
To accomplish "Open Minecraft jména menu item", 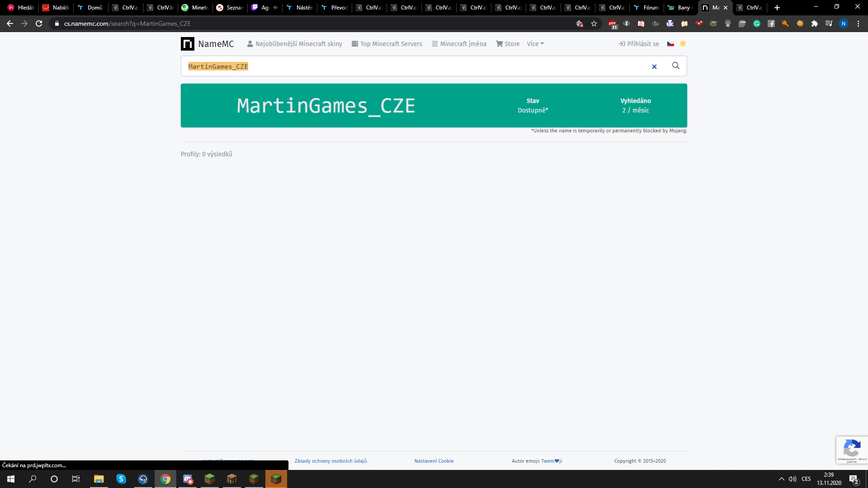I will coord(459,44).
